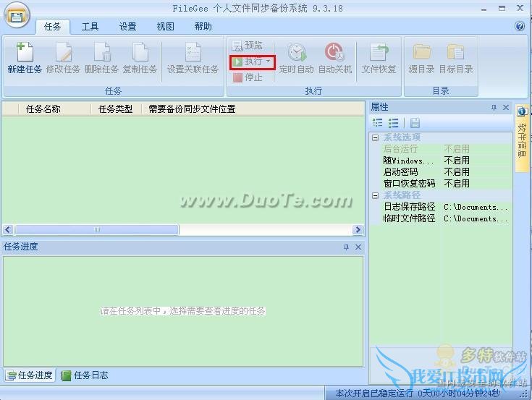Collapse the 系统路径 group

coord(375,195)
